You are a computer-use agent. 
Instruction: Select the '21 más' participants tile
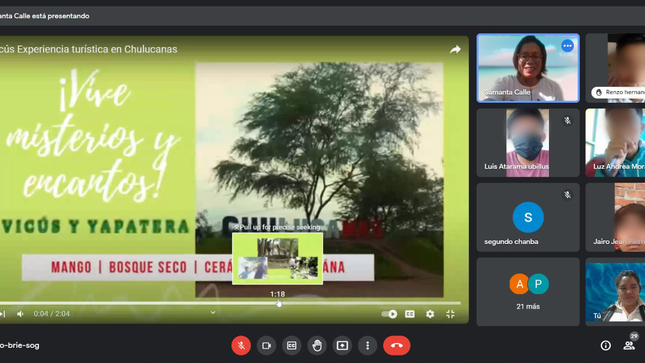click(528, 292)
